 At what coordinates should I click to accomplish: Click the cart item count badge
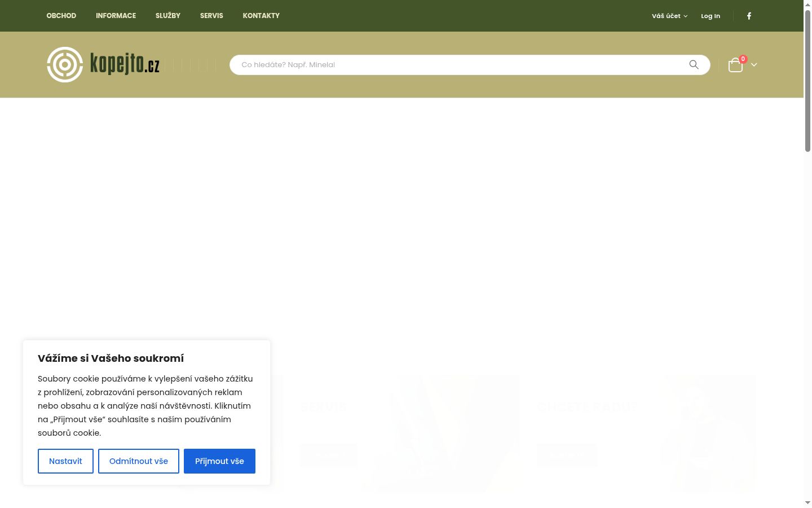coord(743,59)
